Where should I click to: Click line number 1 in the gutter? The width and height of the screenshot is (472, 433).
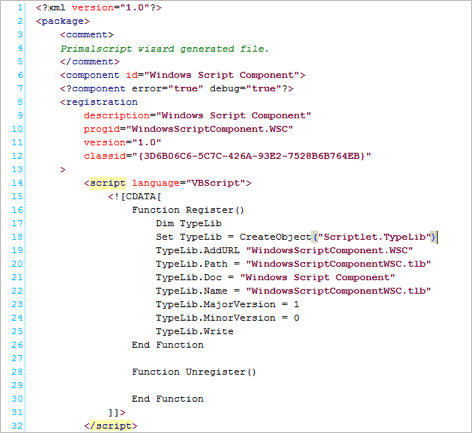20,7
